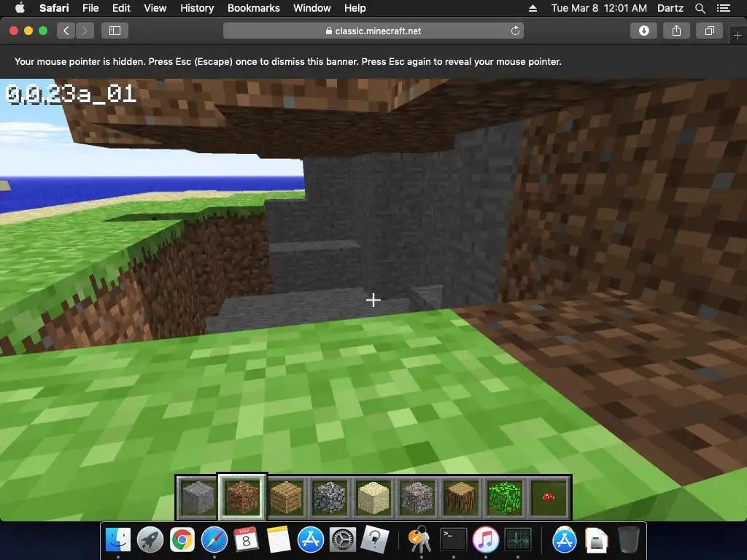Open the disk image item in Dock
Image resolution: width=747 pixels, height=560 pixels.
(597, 540)
